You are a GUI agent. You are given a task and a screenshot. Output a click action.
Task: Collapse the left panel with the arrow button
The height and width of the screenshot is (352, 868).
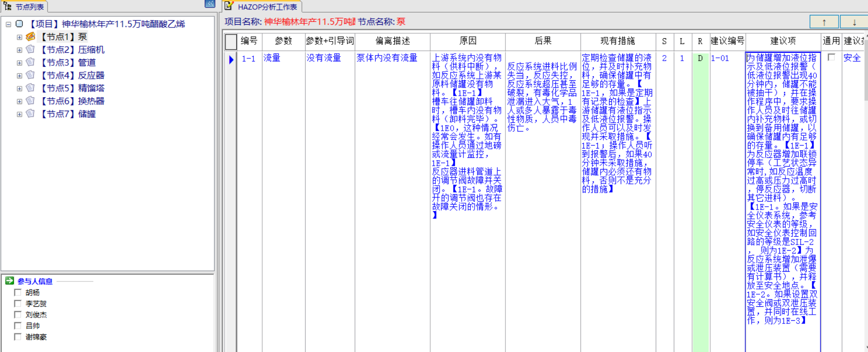point(210,4)
